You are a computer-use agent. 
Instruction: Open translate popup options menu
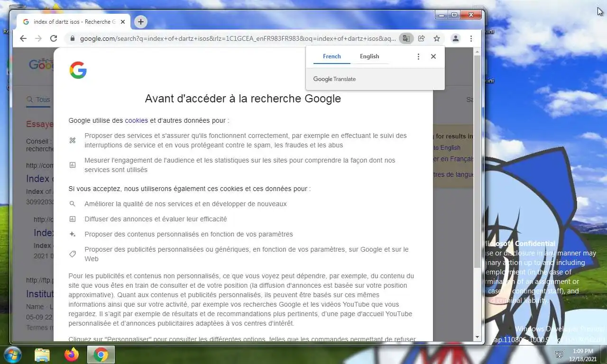(418, 56)
